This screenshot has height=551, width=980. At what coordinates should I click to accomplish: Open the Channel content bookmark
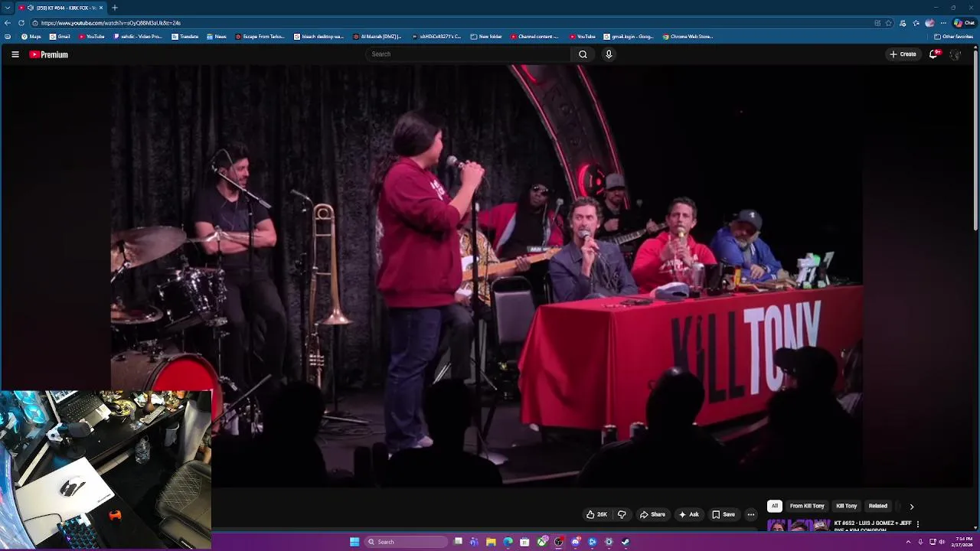(x=535, y=37)
